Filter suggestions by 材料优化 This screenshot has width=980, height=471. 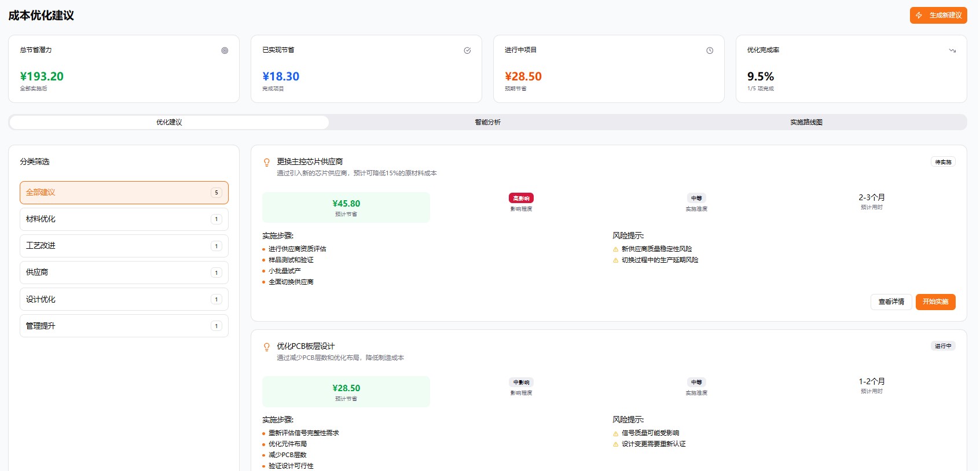pos(124,219)
